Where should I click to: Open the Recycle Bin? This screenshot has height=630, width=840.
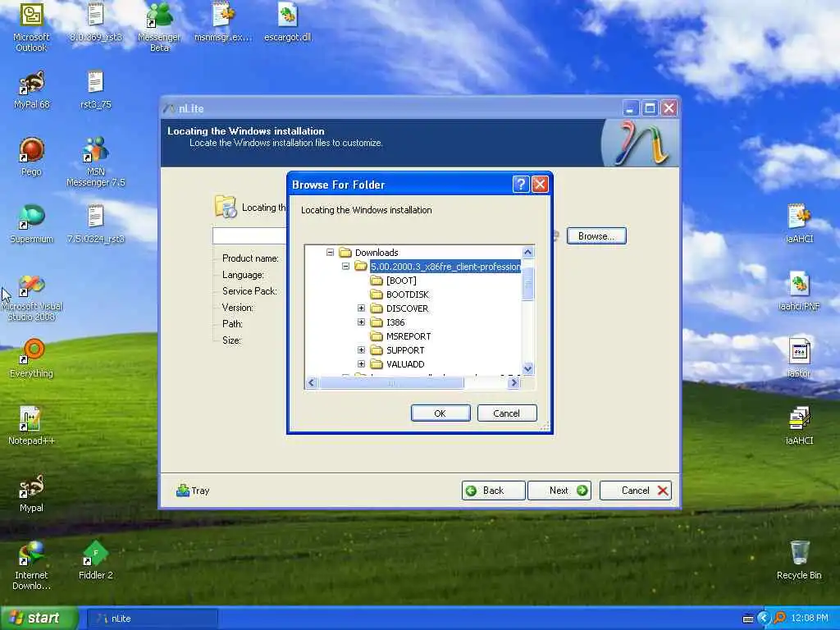799,561
